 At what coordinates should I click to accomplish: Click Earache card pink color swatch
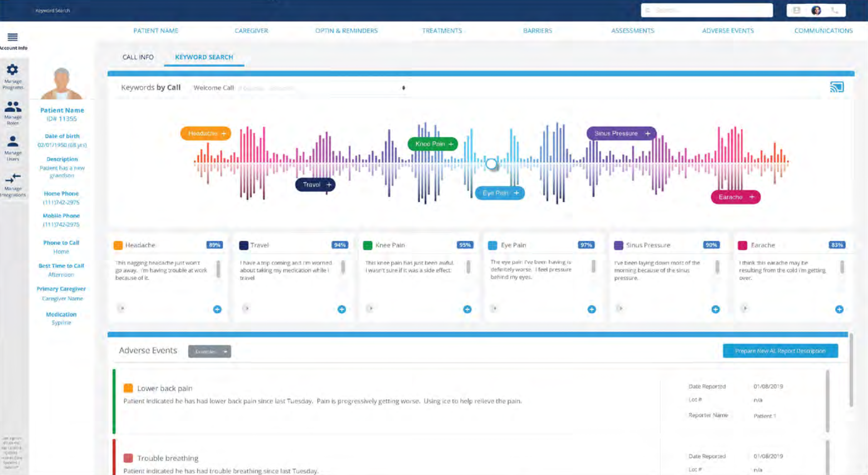click(x=743, y=245)
